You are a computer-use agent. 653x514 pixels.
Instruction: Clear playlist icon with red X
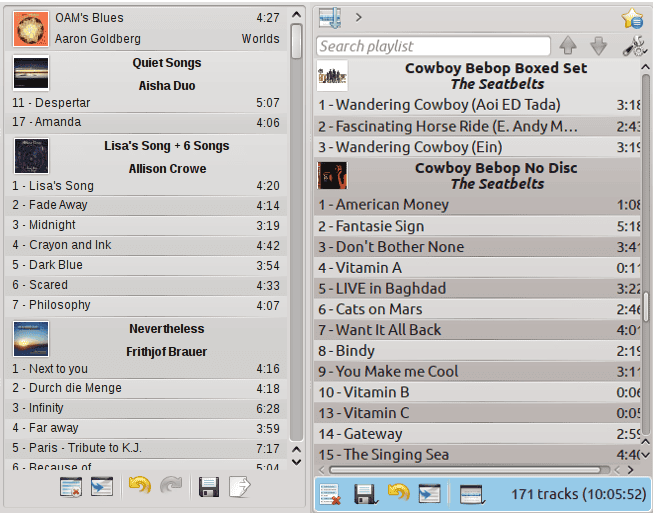point(330,494)
